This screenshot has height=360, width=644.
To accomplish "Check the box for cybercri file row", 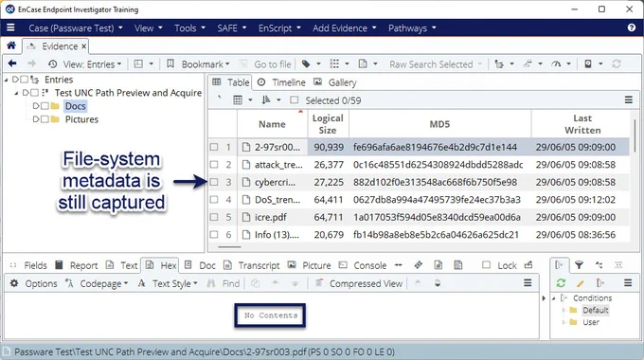I will [214, 182].
